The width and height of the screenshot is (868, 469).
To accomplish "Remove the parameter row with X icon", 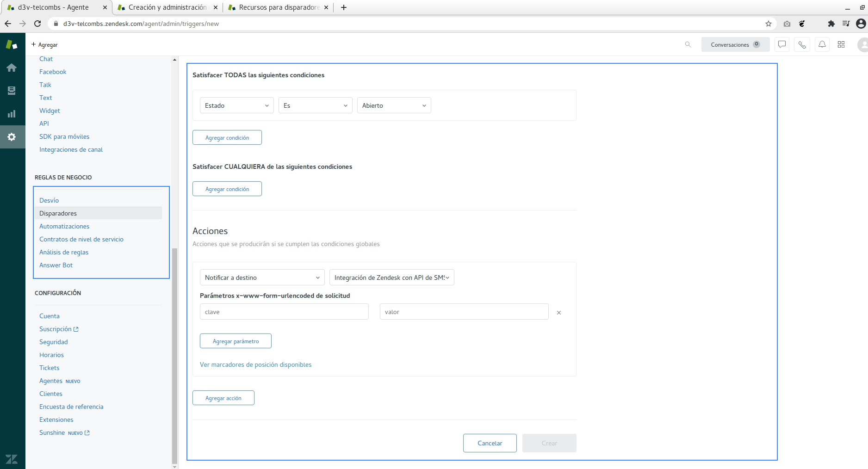I will coord(559,313).
